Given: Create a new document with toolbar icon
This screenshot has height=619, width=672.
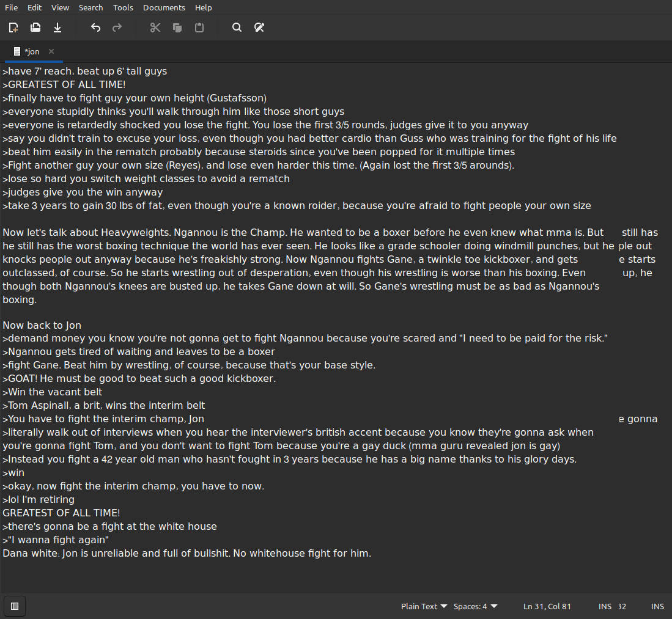Looking at the screenshot, I should [x=13, y=28].
